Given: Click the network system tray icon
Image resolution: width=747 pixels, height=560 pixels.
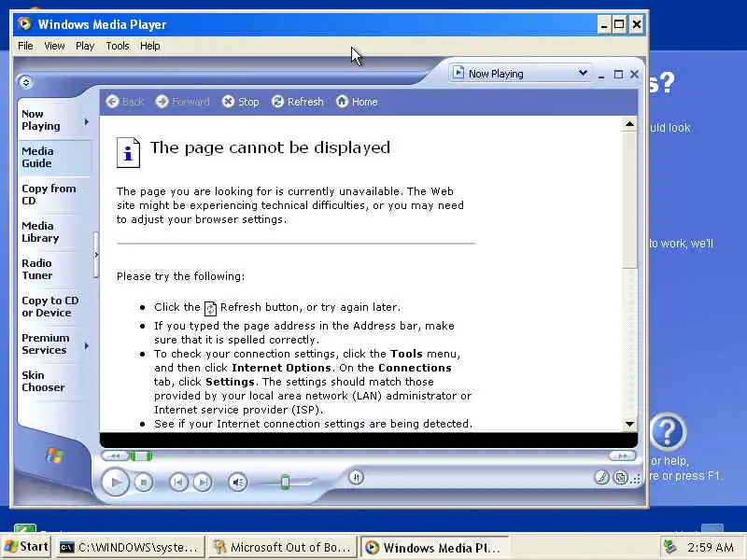Looking at the screenshot, I should 670,547.
